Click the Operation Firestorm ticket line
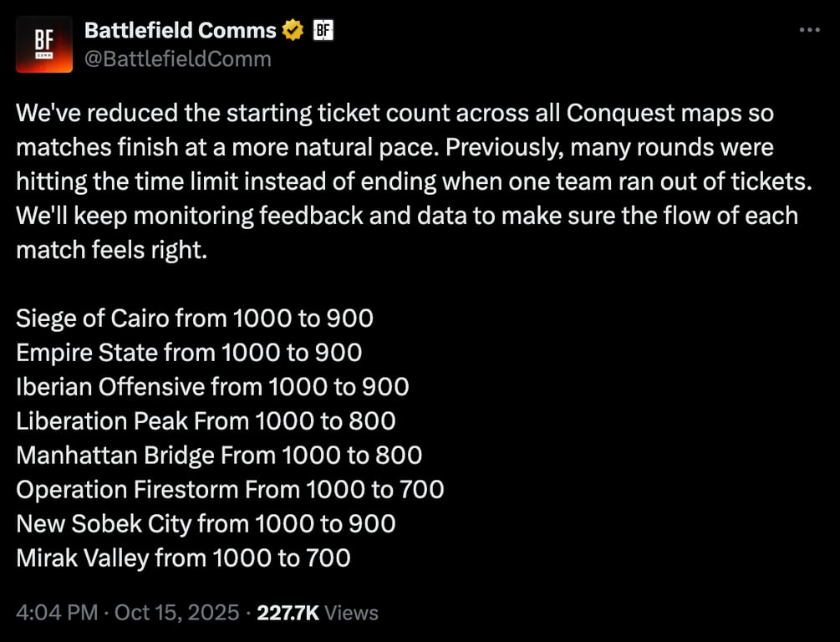This screenshot has height=642, width=840. pos(230,489)
